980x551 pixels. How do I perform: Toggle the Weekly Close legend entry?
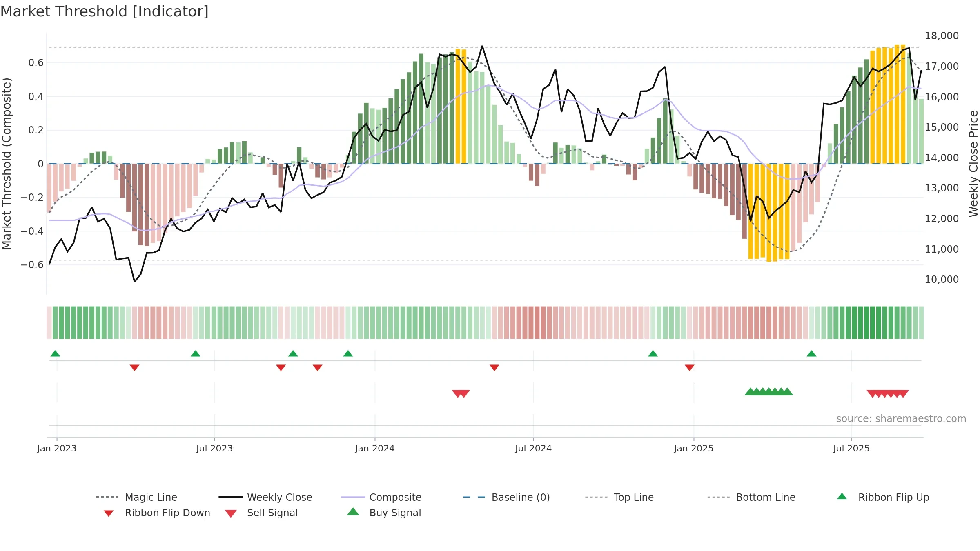pos(265,497)
